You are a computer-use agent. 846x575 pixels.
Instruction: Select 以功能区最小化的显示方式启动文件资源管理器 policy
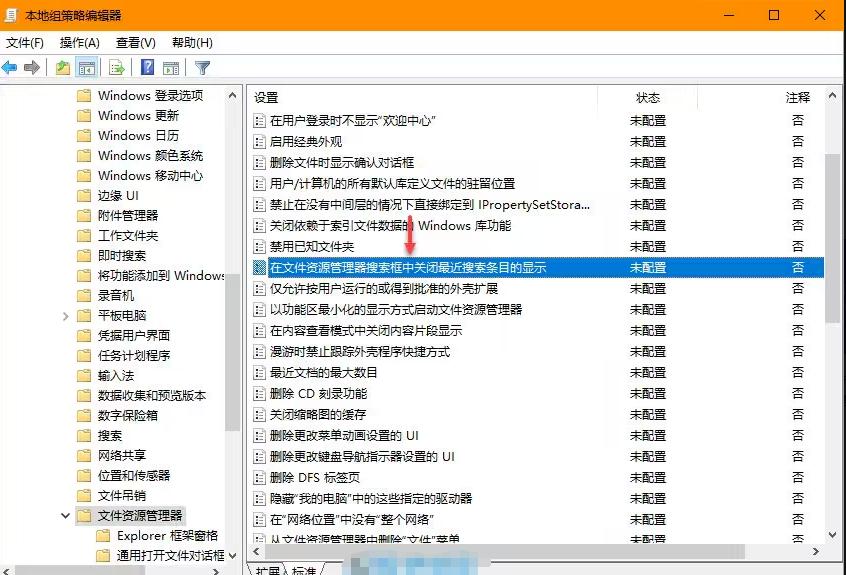pos(396,310)
